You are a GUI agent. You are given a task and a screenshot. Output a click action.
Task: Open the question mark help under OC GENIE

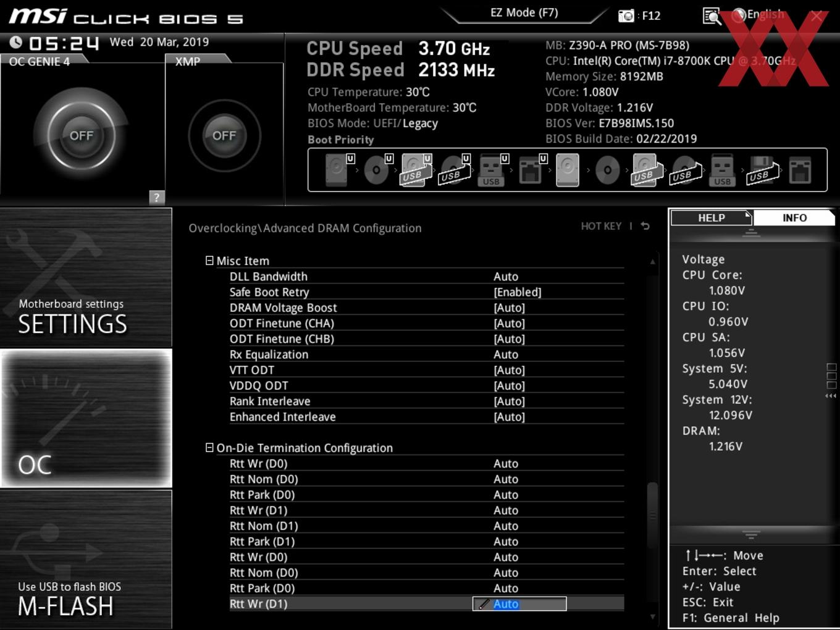[157, 197]
